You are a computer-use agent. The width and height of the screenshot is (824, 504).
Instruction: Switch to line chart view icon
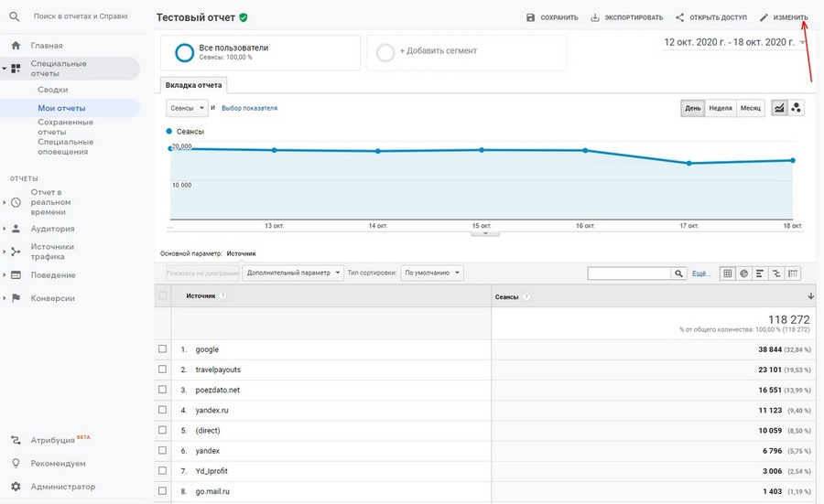(x=779, y=108)
